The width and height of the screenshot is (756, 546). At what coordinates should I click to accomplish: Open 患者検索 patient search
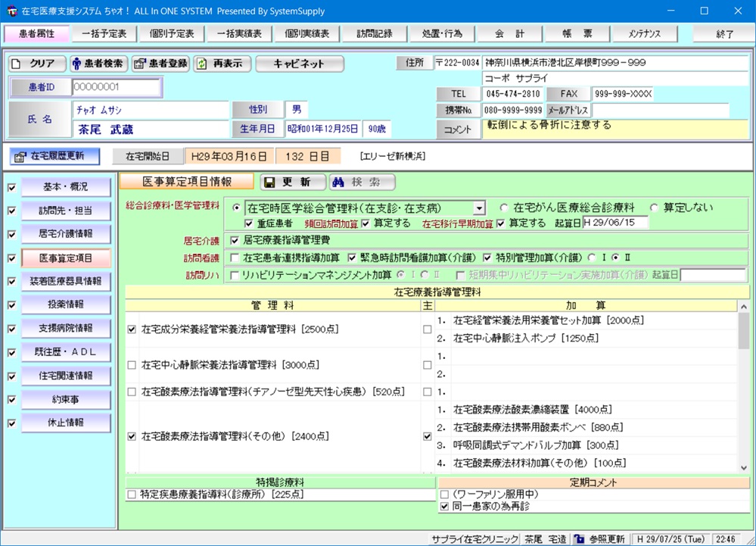click(98, 64)
